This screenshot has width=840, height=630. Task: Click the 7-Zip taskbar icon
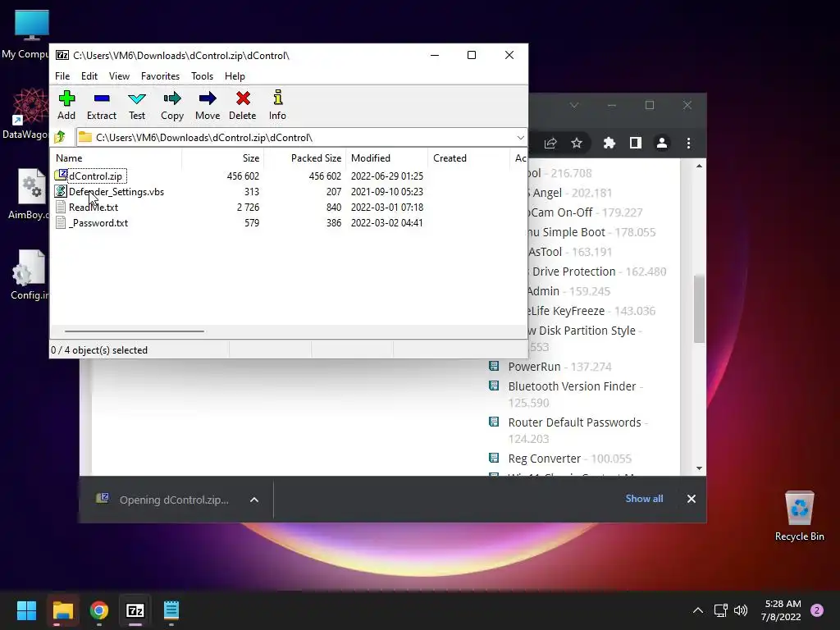[135, 610]
